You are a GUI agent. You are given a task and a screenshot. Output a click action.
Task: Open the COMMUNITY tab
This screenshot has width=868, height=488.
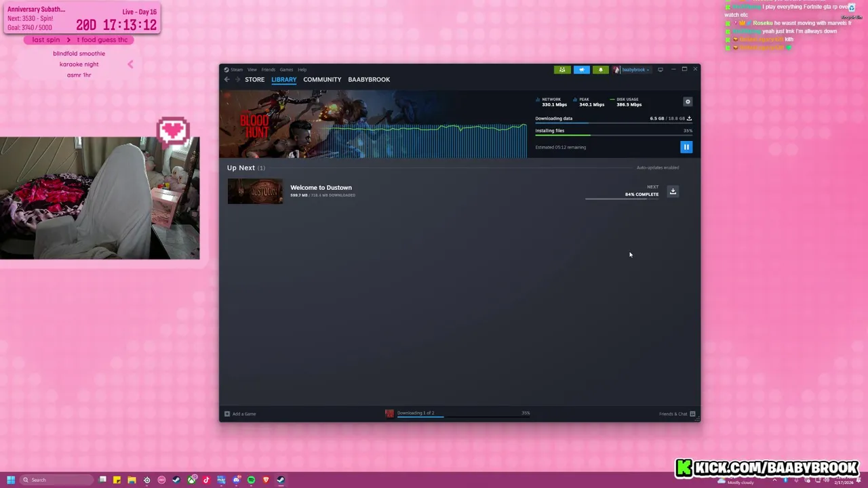point(322,79)
